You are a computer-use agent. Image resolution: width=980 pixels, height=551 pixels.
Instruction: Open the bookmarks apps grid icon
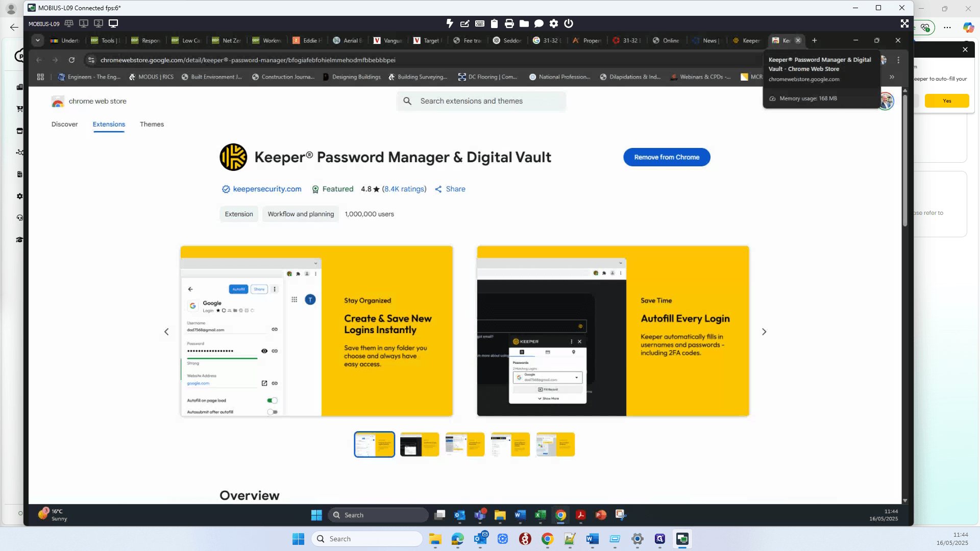pyautogui.click(x=40, y=77)
